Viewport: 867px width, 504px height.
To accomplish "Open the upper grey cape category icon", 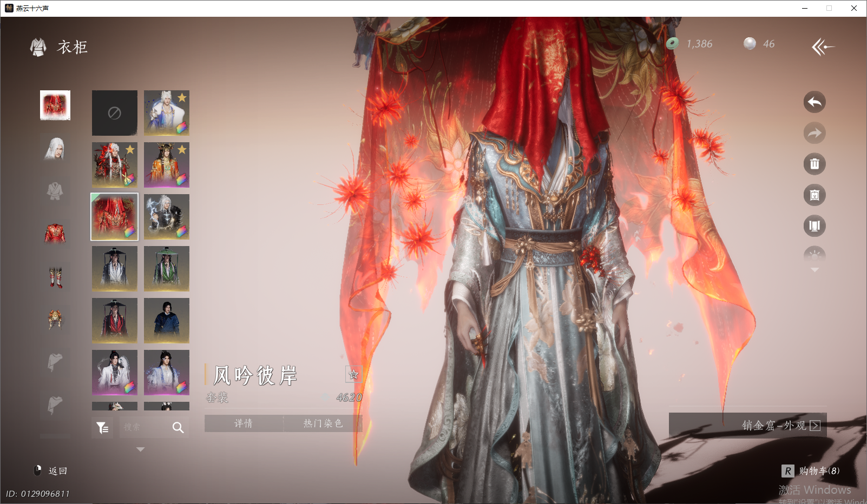I will point(55,363).
